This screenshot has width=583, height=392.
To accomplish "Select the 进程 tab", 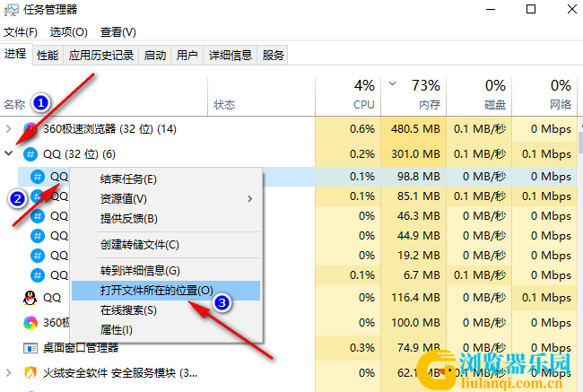I will (x=15, y=54).
